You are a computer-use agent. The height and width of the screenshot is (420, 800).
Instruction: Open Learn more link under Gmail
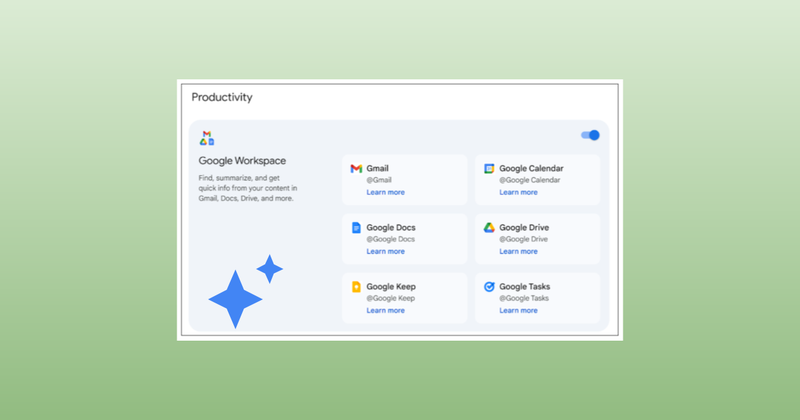point(385,192)
